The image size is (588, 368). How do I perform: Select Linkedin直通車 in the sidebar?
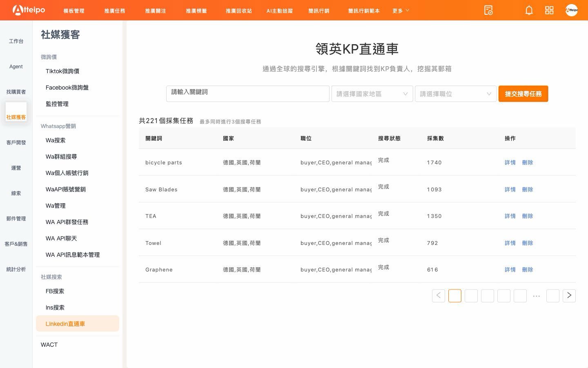click(x=78, y=323)
